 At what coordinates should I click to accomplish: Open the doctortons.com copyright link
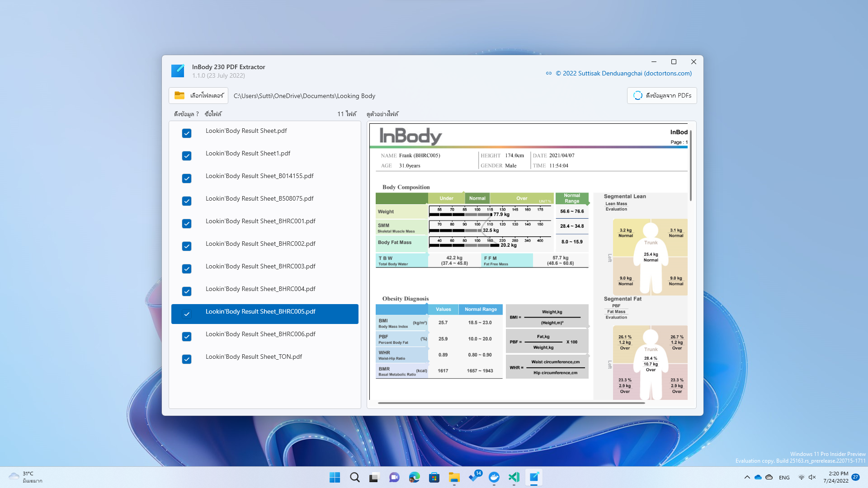point(623,73)
